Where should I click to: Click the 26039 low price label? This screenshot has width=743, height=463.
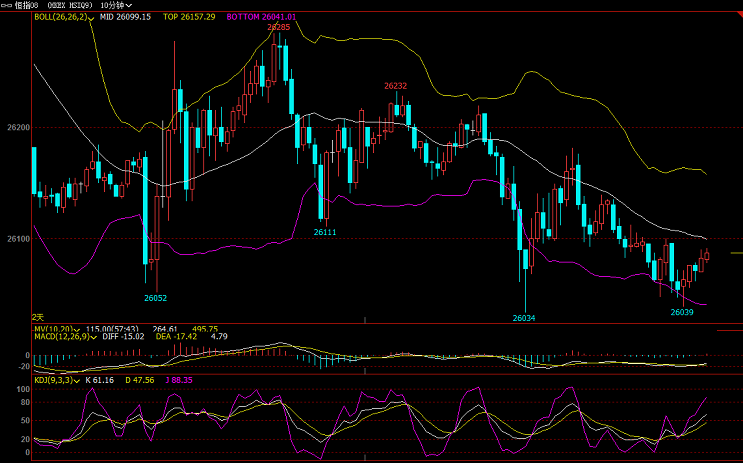click(682, 312)
